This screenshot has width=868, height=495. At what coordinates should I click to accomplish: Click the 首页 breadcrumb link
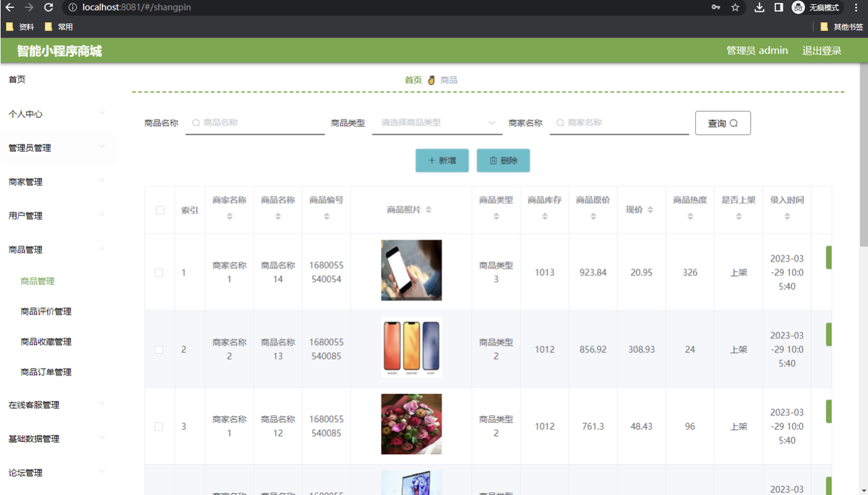[x=413, y=80]
